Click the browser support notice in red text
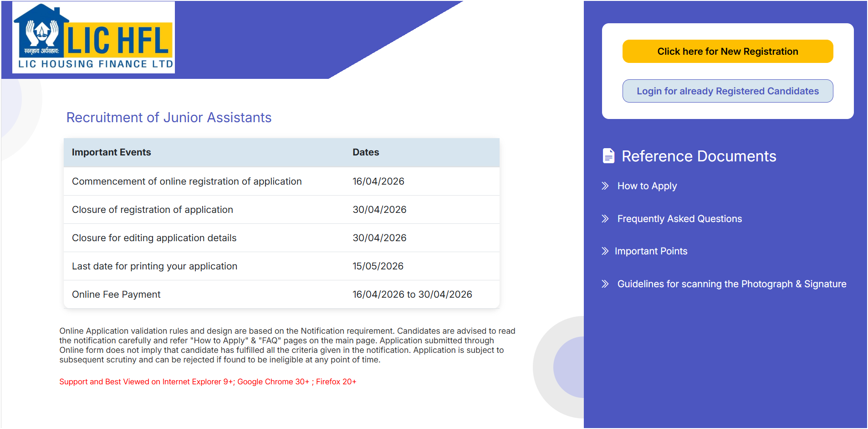The image size is (868, 429). 208,382
